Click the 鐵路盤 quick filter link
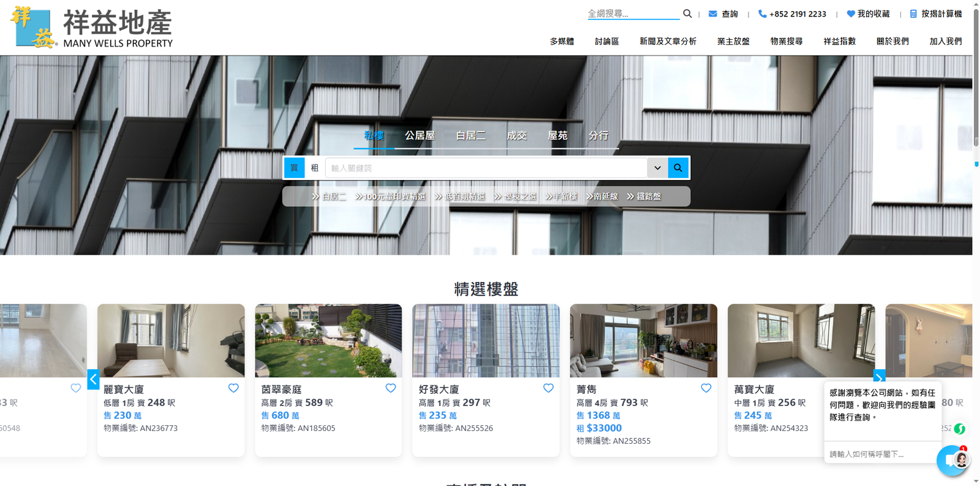Viewport: 980px width, 486px height. 644,196
